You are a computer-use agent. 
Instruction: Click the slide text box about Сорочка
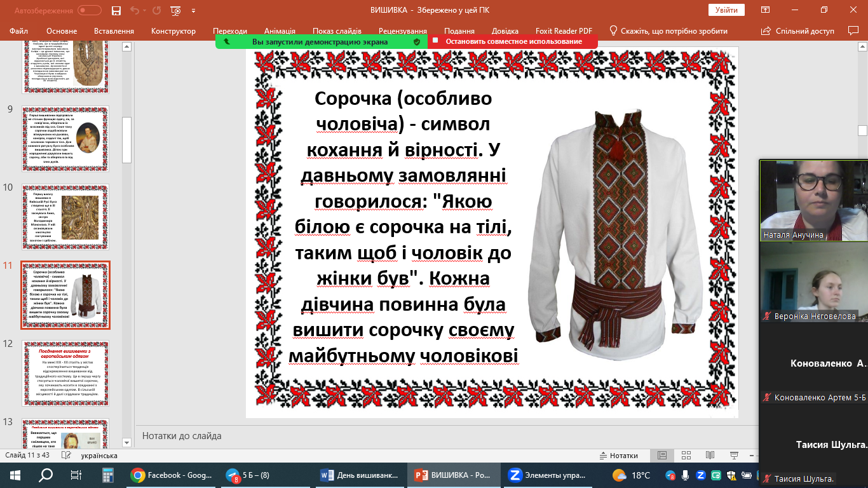403,227
